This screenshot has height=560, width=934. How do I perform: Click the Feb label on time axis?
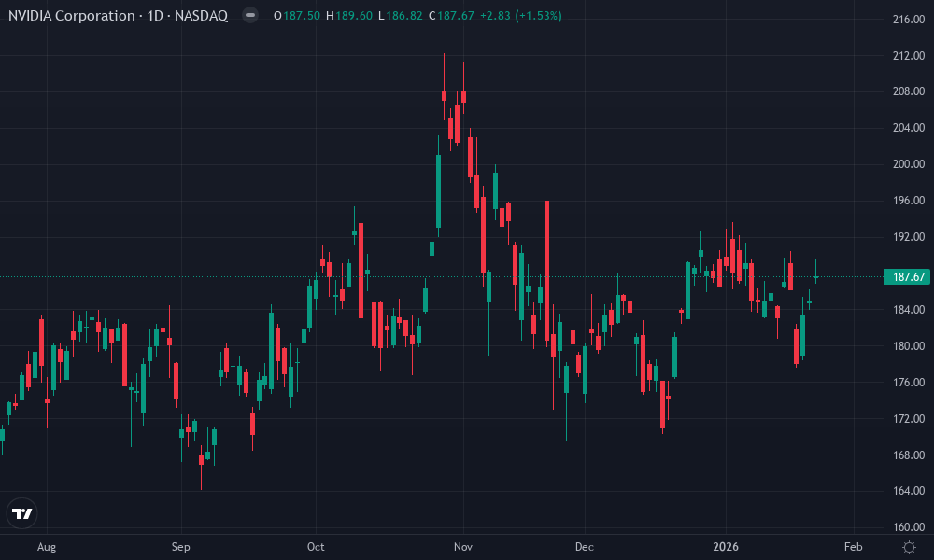pyautogui.click(x=853, y=546)
